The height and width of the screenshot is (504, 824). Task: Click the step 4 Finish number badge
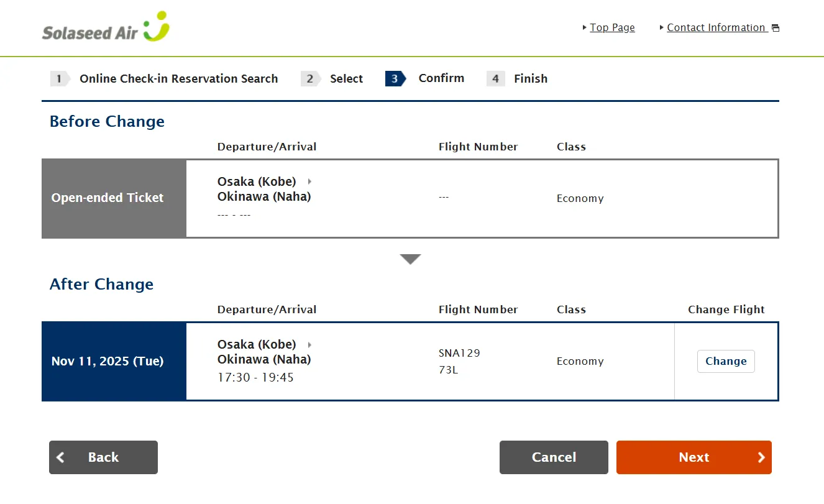[x=495, y=78]
